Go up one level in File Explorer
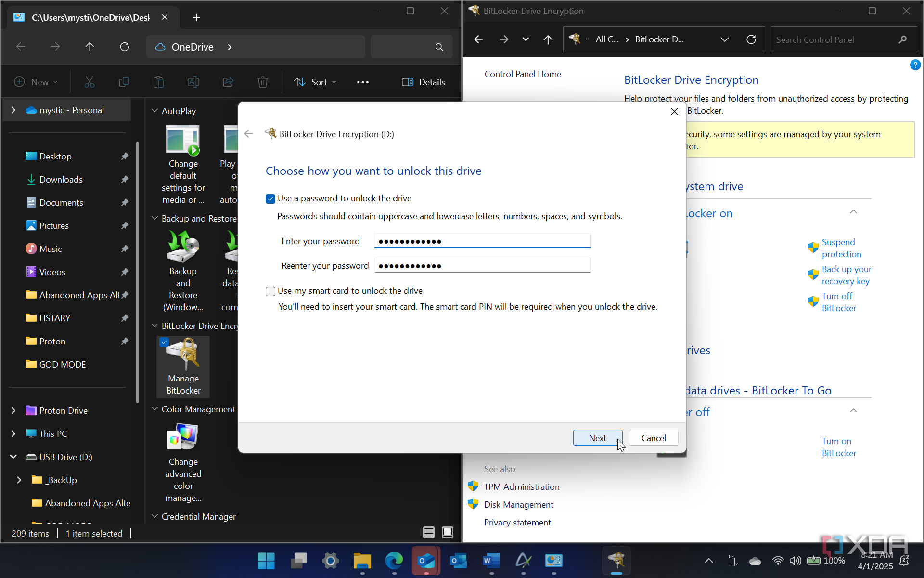Viewport: 924px width, 578px height. [90, 47]
